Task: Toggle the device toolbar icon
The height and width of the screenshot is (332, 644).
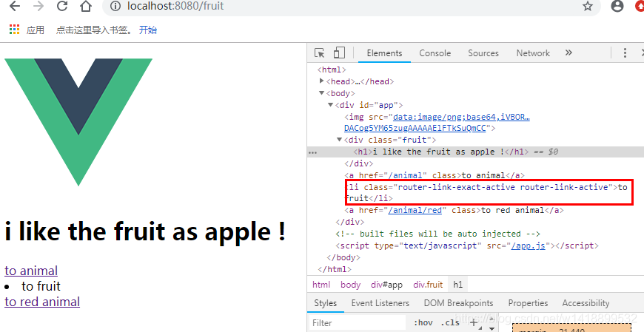Action: (x=339, y=53)
